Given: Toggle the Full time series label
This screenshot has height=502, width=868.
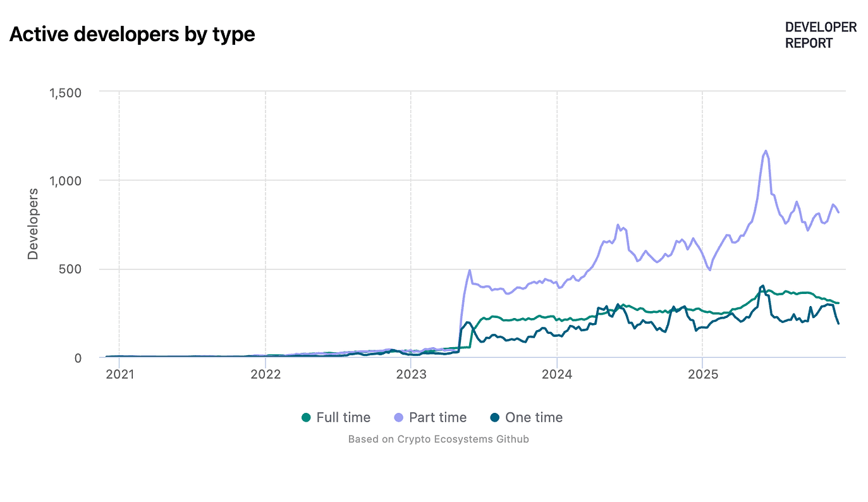Looking at the screenshot, I should point(343,418).
